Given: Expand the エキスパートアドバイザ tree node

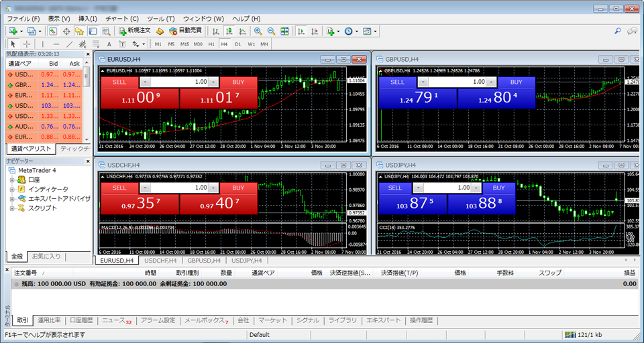Looking at the screenshot, I should [12, 198].
